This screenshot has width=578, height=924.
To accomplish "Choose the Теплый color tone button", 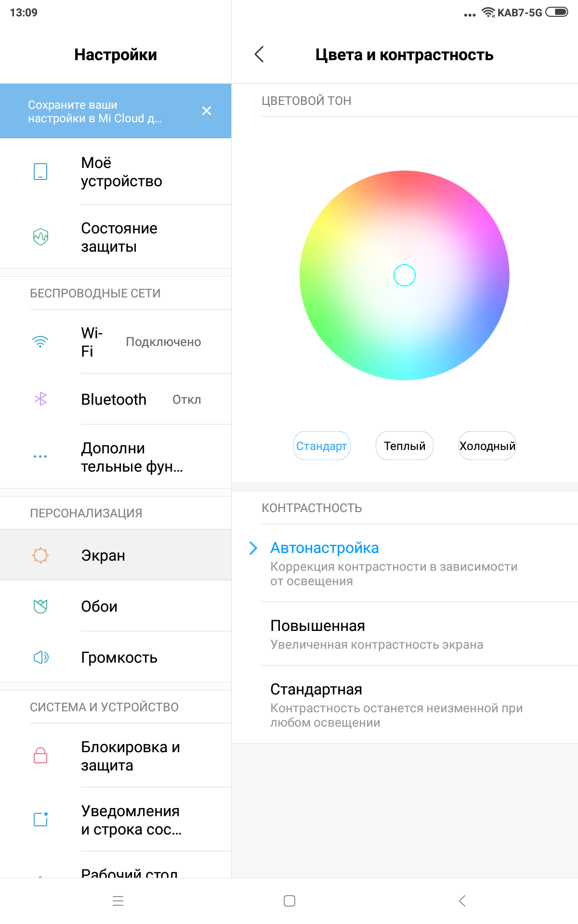I will (405, 446).
